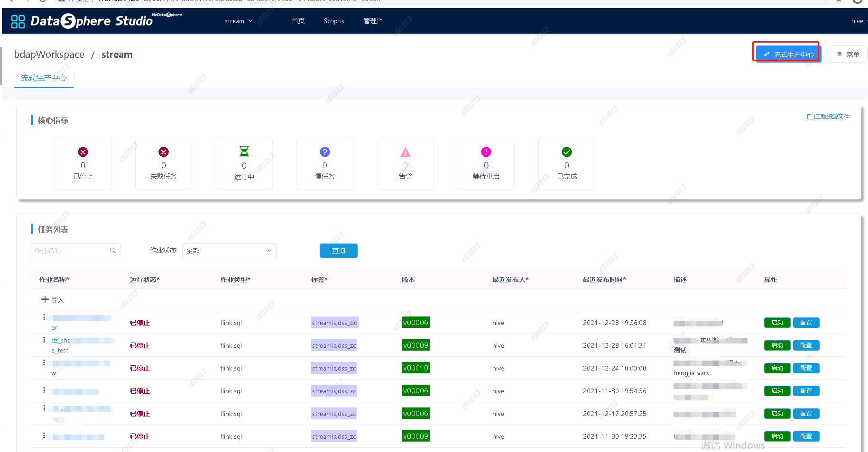Image resolution: width=868 pixels, height=452 pixels.
Task: Open Scriptis in the top navigation
Action: pyautogui.click(x=334, y=21)
